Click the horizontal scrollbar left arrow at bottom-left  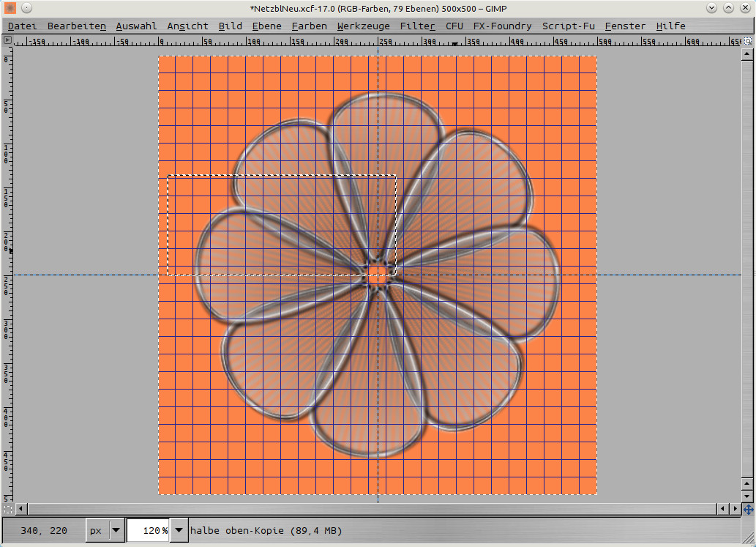click(20, 508)
